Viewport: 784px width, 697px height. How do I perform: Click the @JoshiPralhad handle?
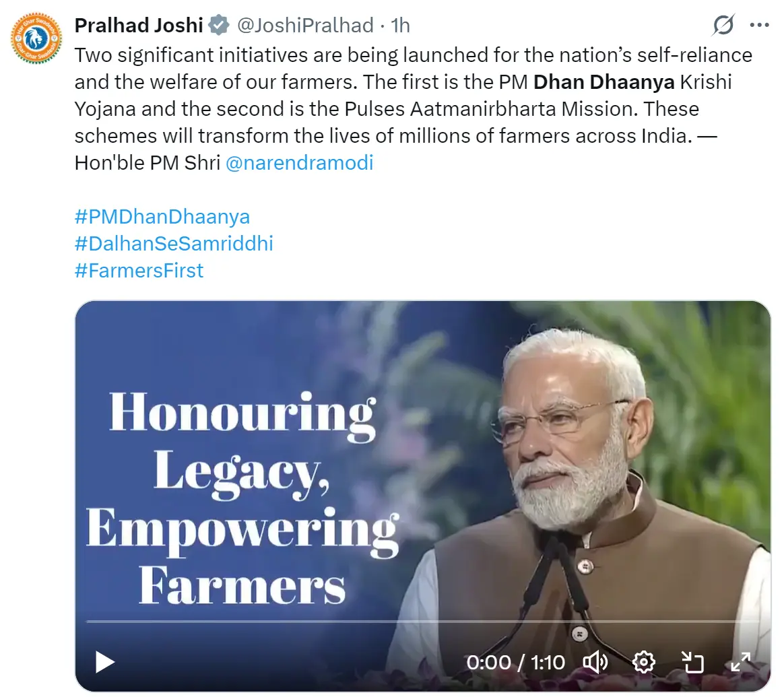pyautogui.click(x=305, y=26)
